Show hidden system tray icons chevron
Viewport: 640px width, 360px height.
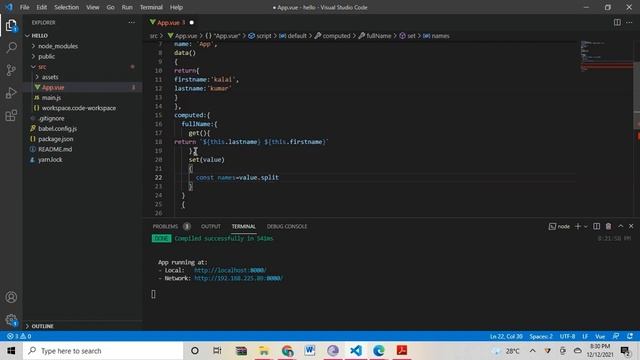(532, 351)
